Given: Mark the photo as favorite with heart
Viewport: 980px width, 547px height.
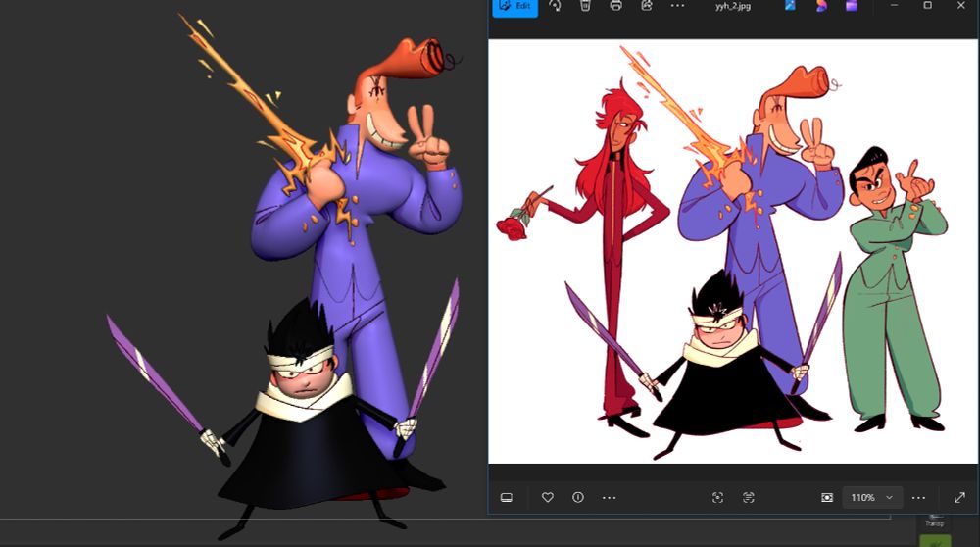Looking at the screenshot, I should point(548,498).
